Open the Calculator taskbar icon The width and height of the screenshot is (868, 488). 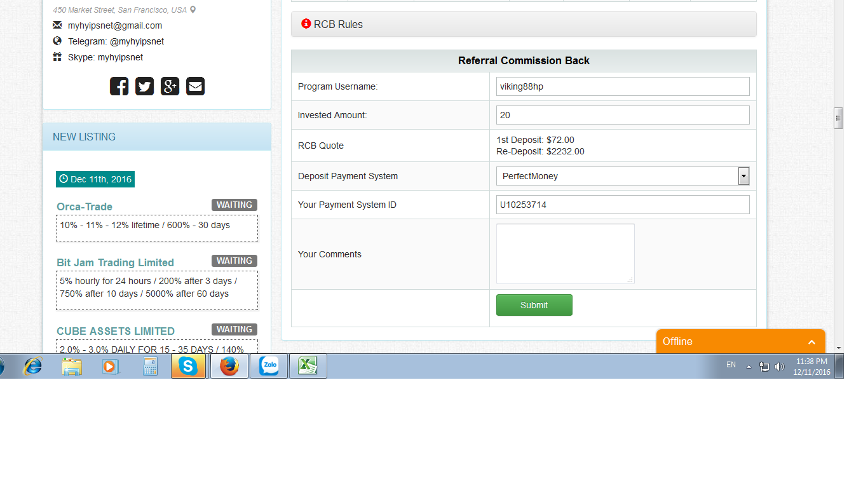(x=150, y=366)
